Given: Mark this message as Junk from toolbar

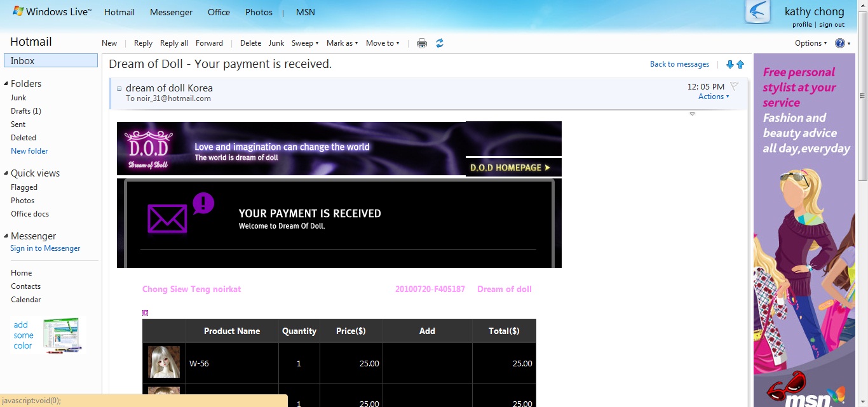Looking at the screenshot, I should (x=276, y=43).
